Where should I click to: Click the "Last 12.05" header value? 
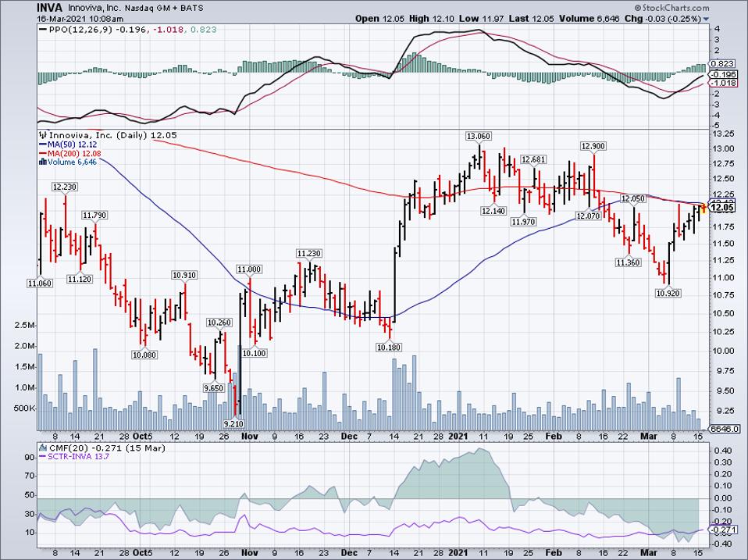click(531, 19)
